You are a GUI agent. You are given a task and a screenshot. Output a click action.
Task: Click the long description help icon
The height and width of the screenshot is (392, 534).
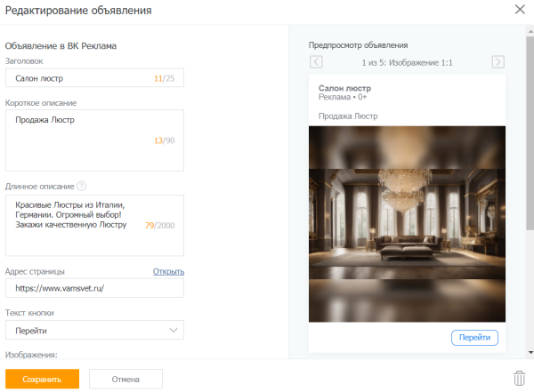coord(82,186)
